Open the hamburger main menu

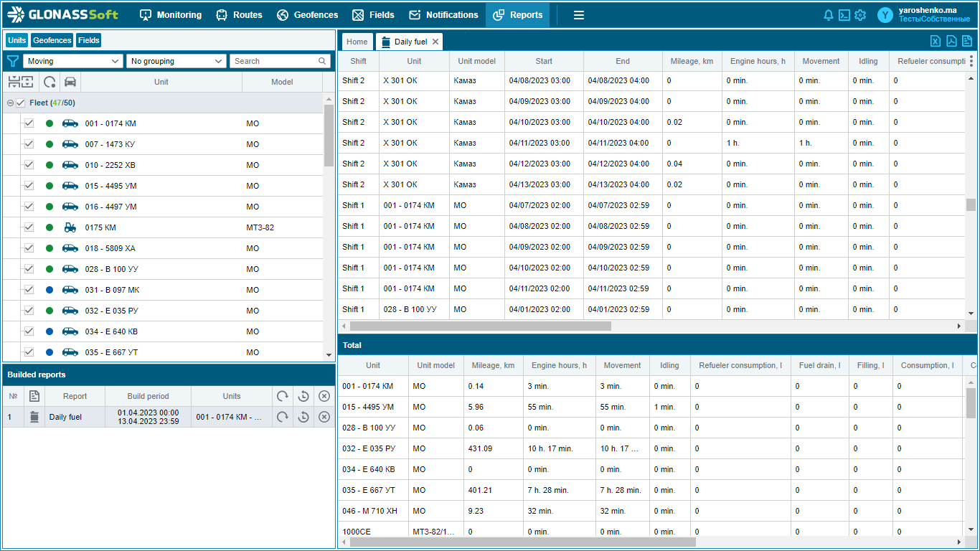click(x=579, y=15)
